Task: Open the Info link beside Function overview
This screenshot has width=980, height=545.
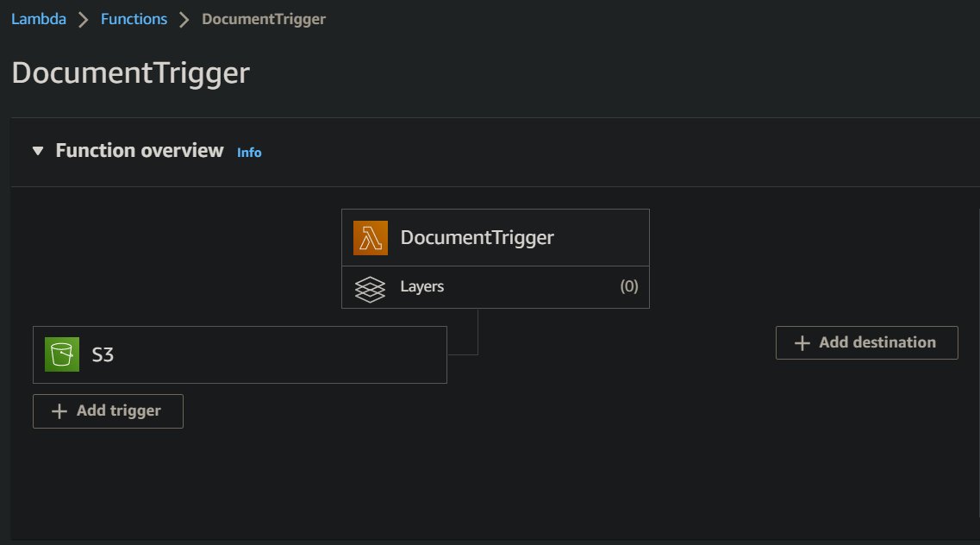Action: [249, 153]
